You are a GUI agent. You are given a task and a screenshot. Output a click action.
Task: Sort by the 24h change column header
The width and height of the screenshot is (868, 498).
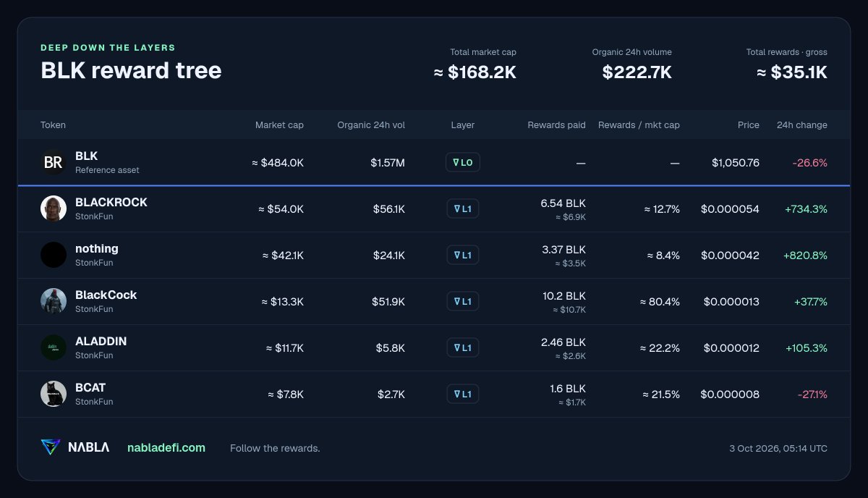pyautogui.click(x=802, y=125)
